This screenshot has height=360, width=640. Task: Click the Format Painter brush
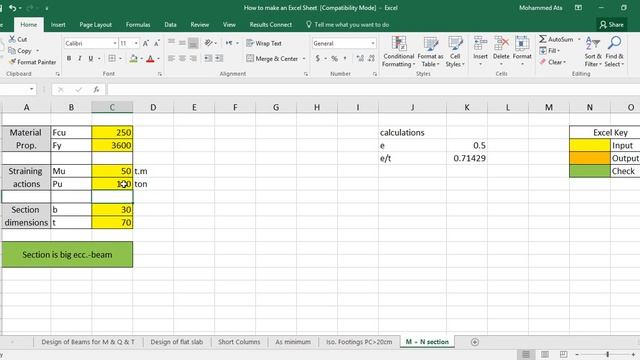[12, 62]
